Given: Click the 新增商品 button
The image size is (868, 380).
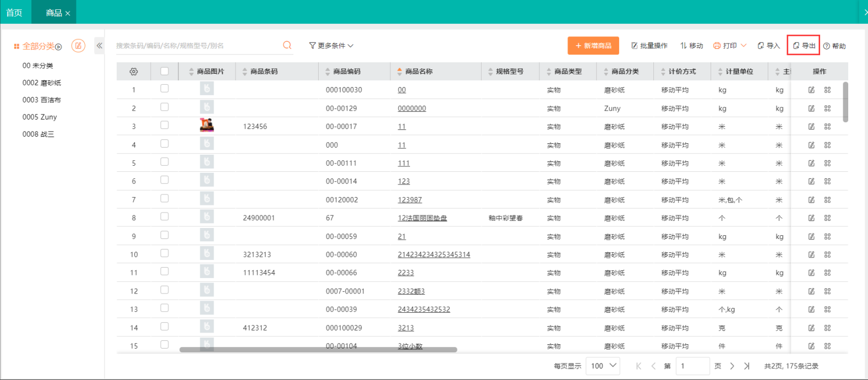Looking at the screenshot, I should tap(593, 46).
